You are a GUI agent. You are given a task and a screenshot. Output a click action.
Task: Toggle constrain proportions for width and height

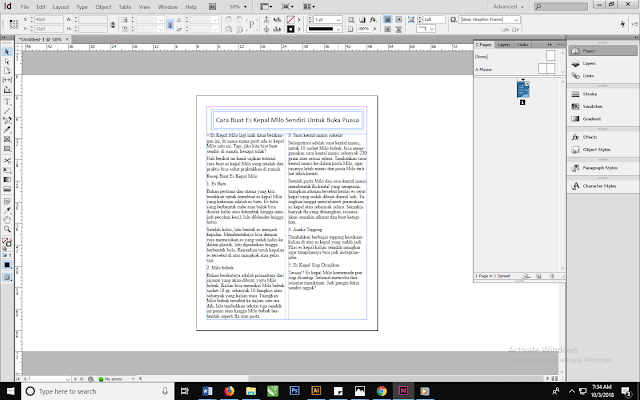[113, 24]
